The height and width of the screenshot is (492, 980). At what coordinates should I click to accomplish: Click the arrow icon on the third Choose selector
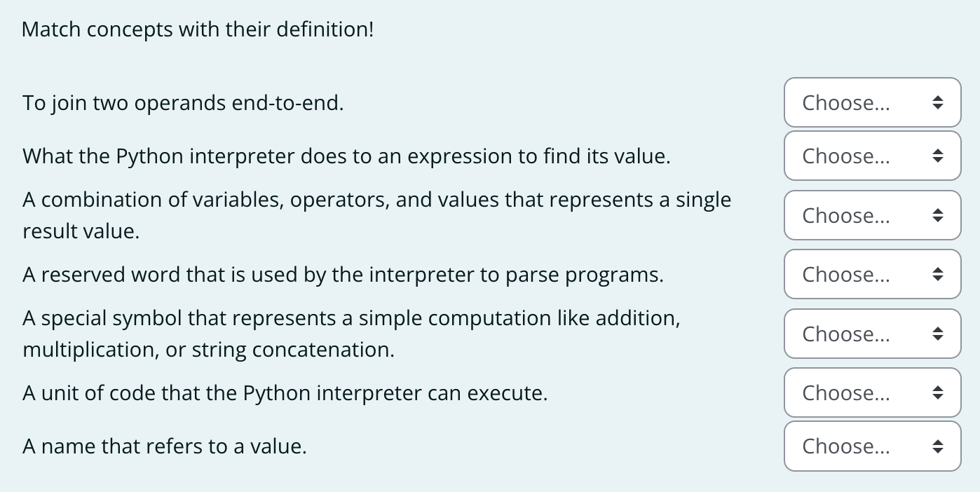point(939,215)
